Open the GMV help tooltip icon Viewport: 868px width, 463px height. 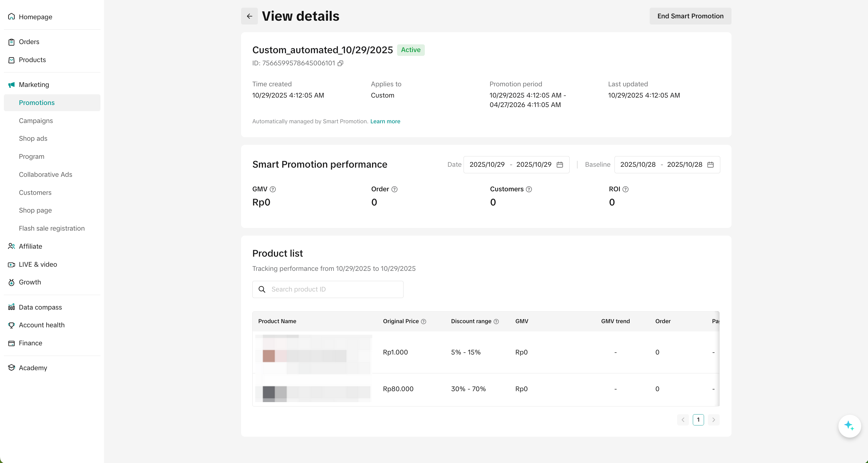(x=273, y=189)
